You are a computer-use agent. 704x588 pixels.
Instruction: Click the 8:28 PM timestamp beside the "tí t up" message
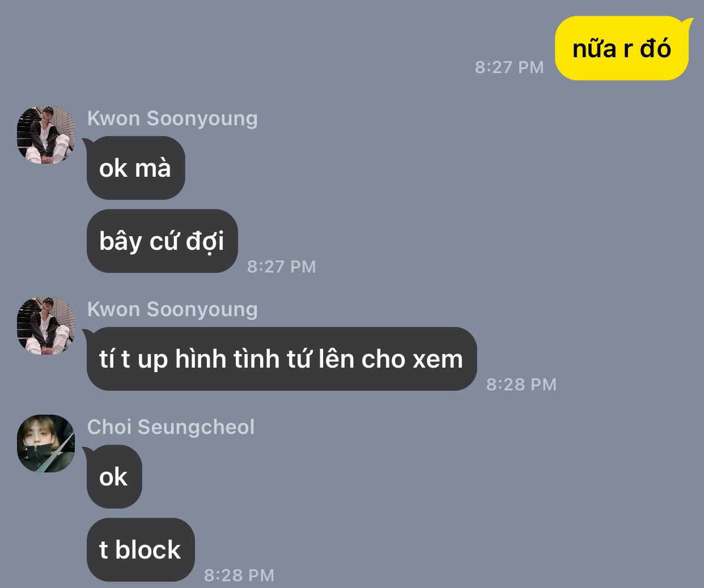[x=521, y=384]
